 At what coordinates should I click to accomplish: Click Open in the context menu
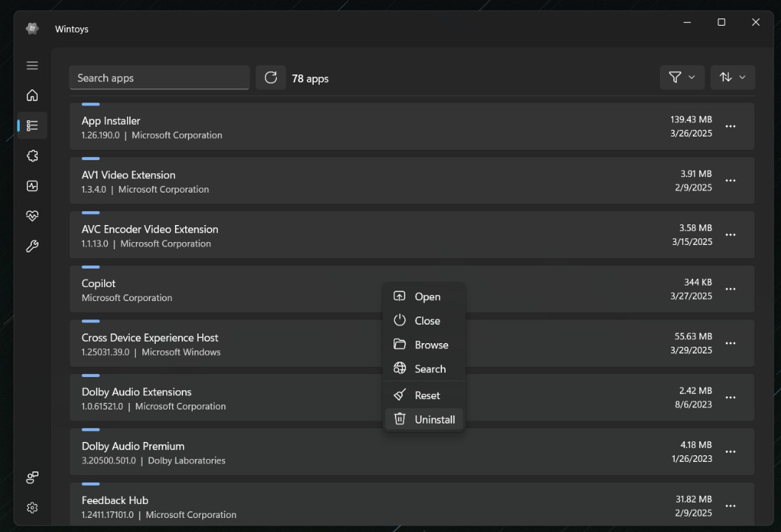point(424,297)
